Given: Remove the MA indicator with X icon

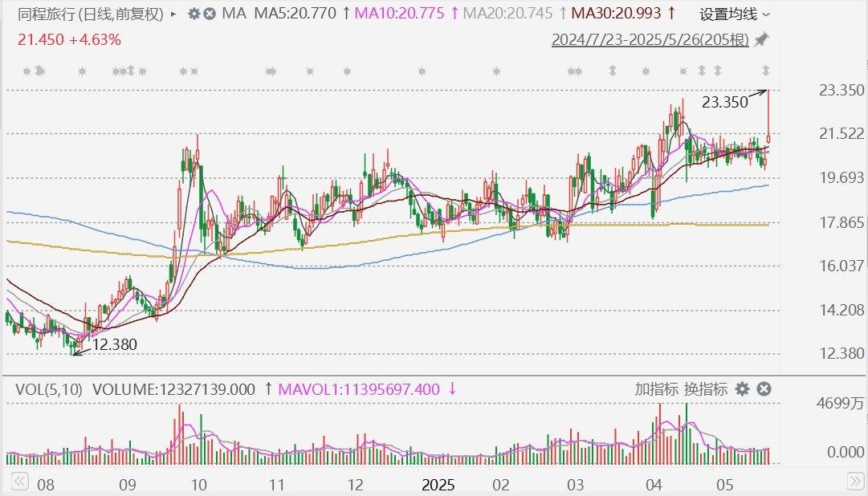Looking at the screenshot, I should click(210, 14).
